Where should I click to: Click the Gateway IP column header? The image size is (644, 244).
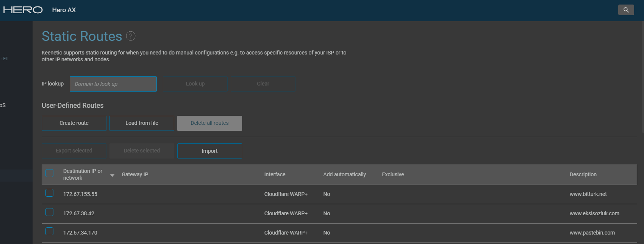pyautogui.click(x=135, y=174)
